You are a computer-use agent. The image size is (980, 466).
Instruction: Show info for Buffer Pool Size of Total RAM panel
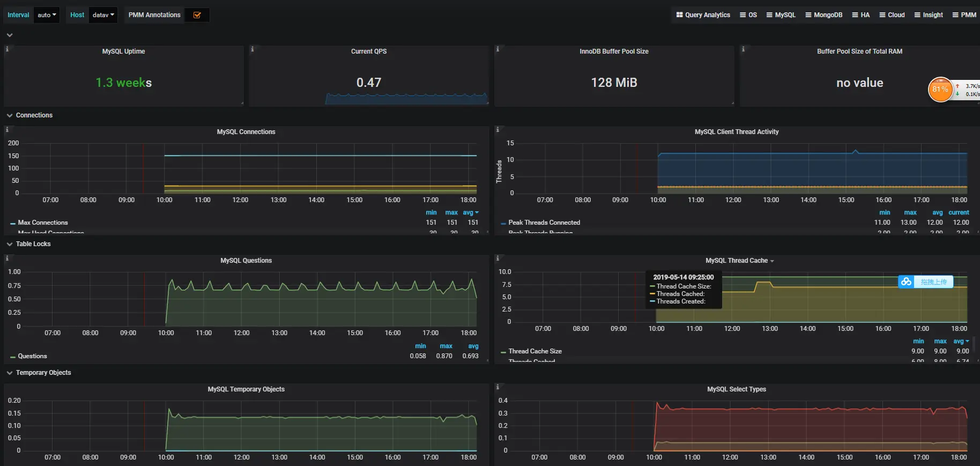pyautogui.click(x=743, y=49)
